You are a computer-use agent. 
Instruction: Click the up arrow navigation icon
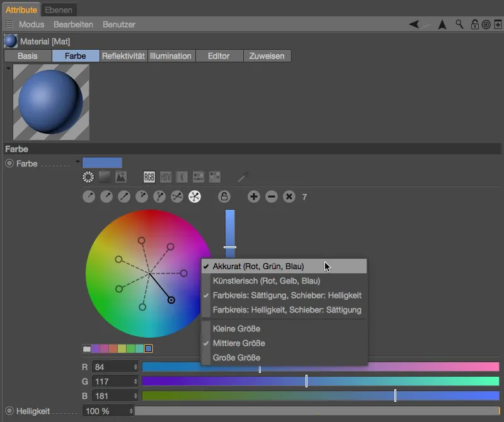(x=442, y=25)
